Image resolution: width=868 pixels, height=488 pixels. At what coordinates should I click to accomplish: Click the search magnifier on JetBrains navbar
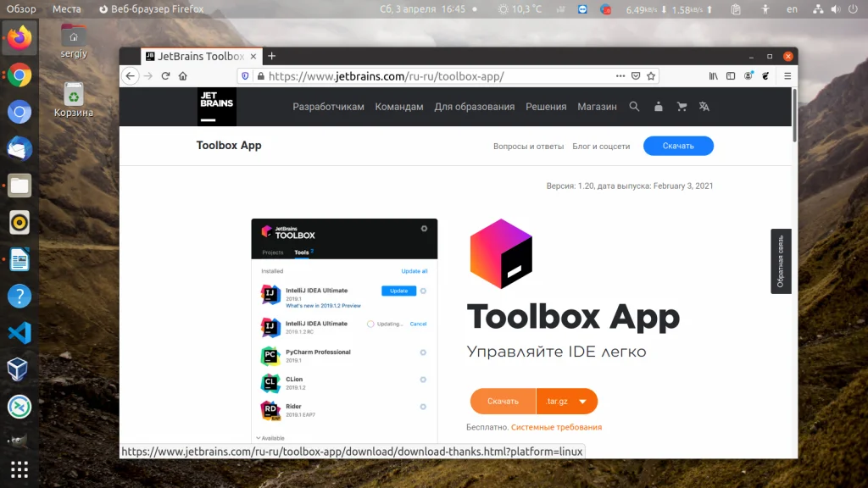634,107
